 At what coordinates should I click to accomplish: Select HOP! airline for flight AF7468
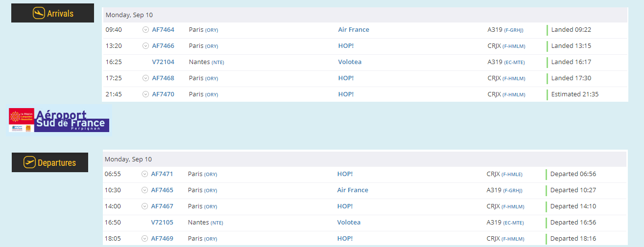[346, 78]
